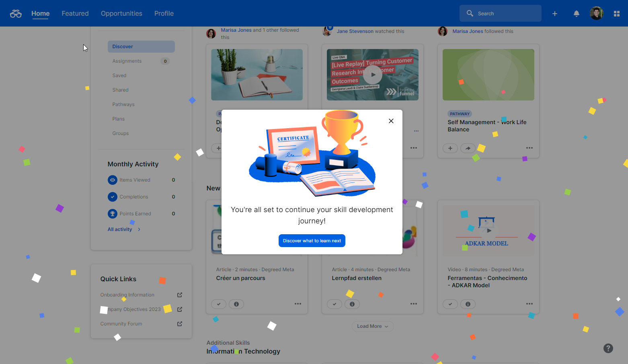Mark Ferramentas ADKAR Model as complete
The image size is (628, 364).
450,304
